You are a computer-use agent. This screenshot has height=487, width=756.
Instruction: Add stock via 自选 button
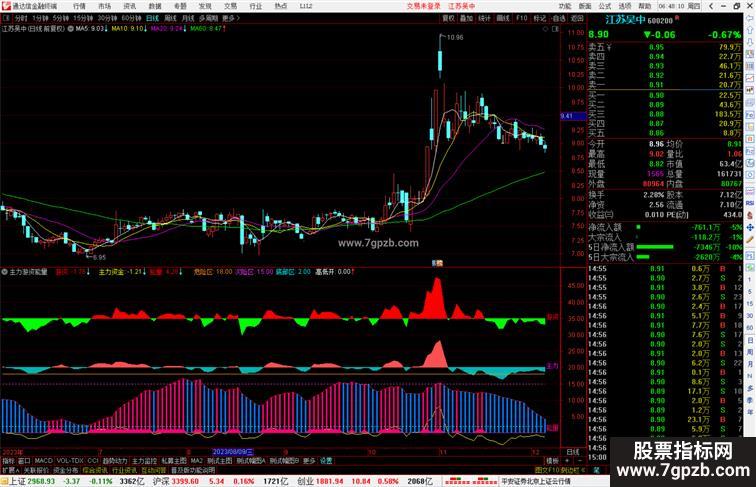(558, 18)
